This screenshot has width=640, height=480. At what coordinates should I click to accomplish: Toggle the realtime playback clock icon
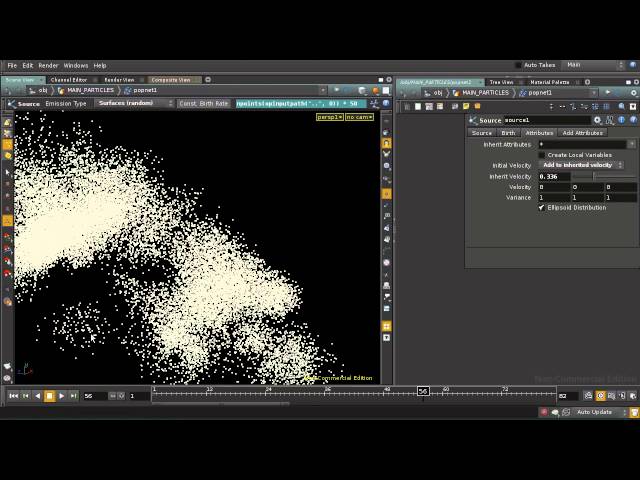[x=600, y=396]
